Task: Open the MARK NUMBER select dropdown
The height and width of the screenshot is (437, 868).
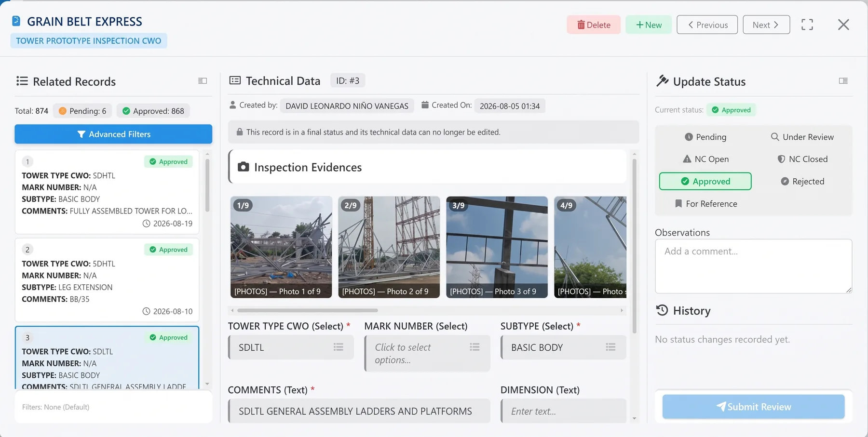Action: pos(427,354)
